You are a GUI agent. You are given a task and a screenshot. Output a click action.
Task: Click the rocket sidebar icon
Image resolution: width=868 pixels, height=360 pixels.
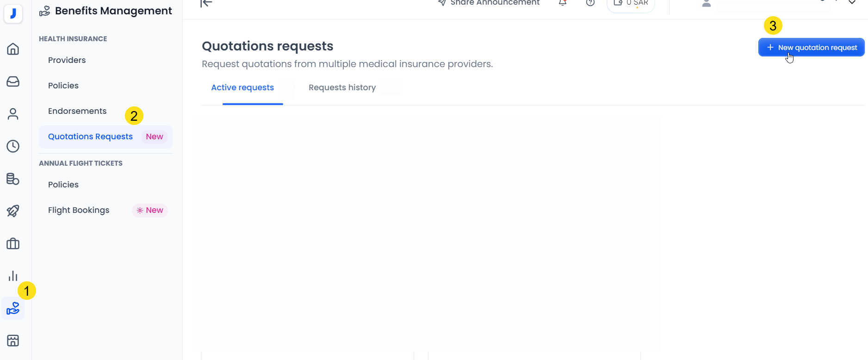(x=13, y=211)
